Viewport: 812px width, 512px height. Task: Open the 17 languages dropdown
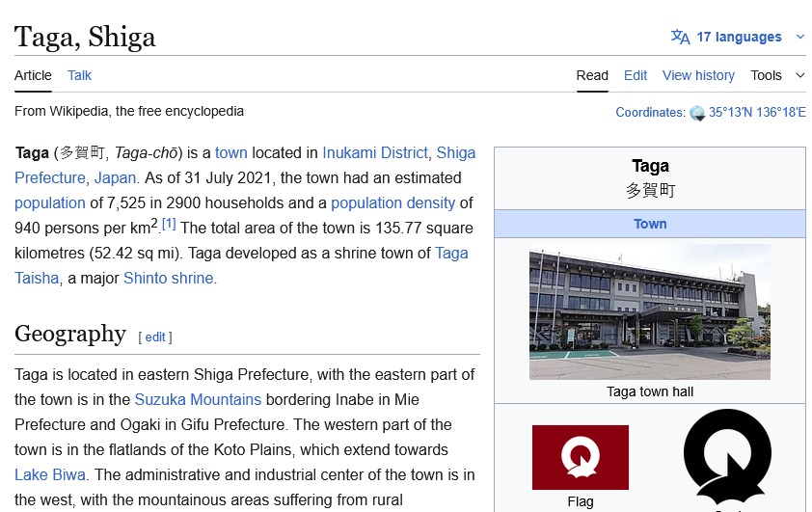[738, 37]
